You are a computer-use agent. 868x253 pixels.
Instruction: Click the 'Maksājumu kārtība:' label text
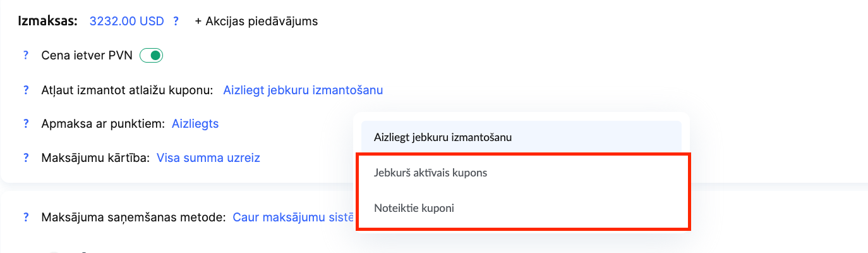tap(95, 157)
